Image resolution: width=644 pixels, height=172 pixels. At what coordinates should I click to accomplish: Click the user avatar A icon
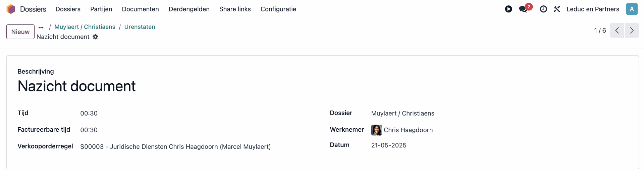[632, 9]
